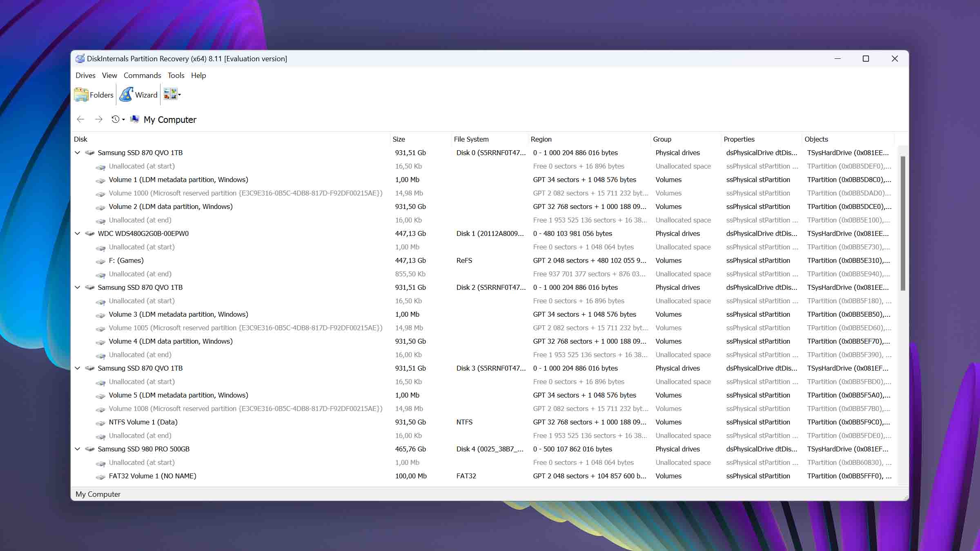
Task: Sort by the Properties column header
Action: 762,139
